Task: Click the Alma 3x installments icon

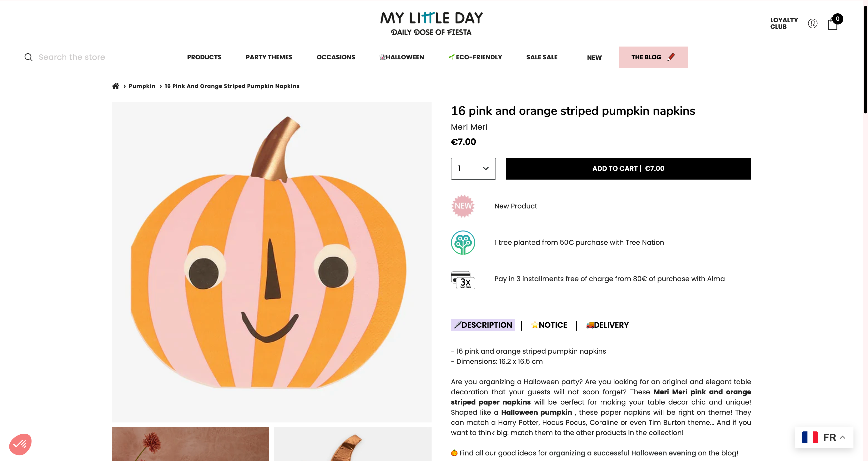Action: tap(463, 279)
